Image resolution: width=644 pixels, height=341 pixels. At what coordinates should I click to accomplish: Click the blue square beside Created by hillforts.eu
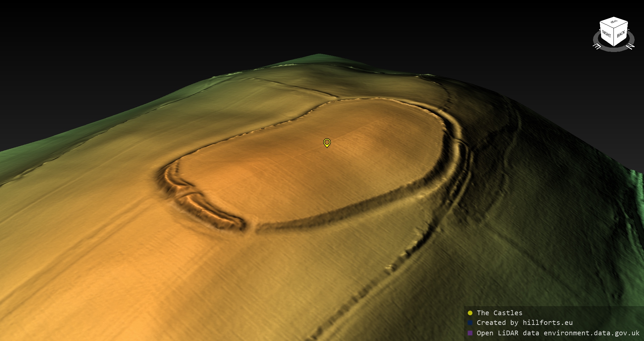[470, 323]
